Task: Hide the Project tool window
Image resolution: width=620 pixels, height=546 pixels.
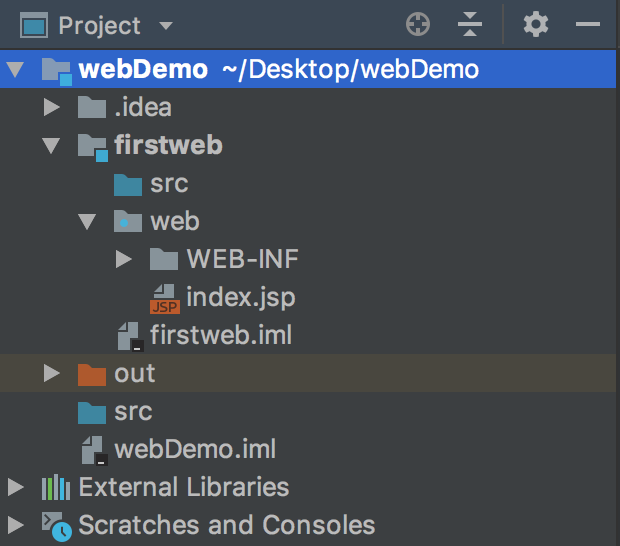Action: [x=590, y=25]
